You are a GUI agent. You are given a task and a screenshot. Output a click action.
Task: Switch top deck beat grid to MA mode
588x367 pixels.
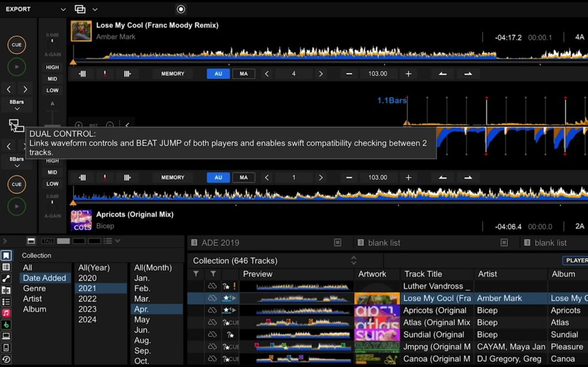click(x=244, y=73)
